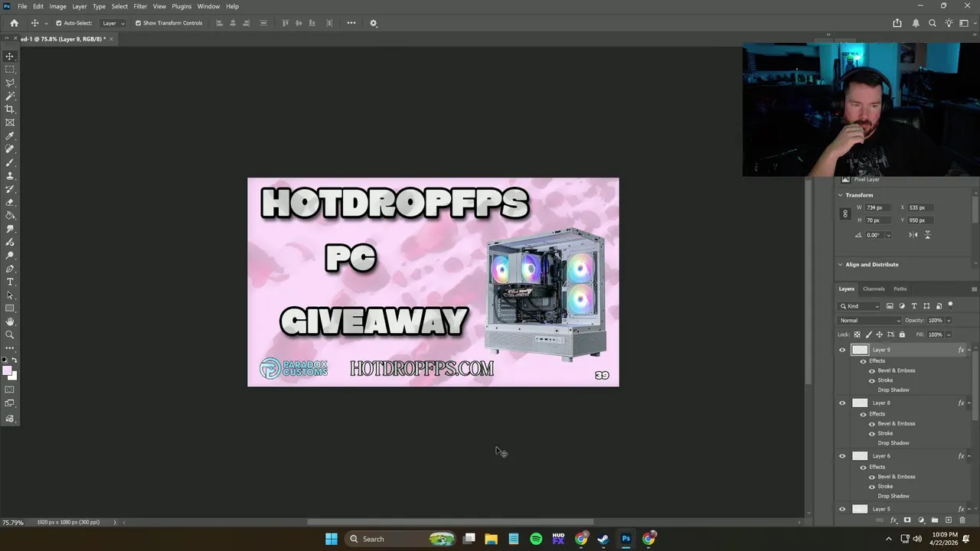Select the Paint Bucket tool
The height and width of the screenshot is (551, 980).
[x=10, y=216]
